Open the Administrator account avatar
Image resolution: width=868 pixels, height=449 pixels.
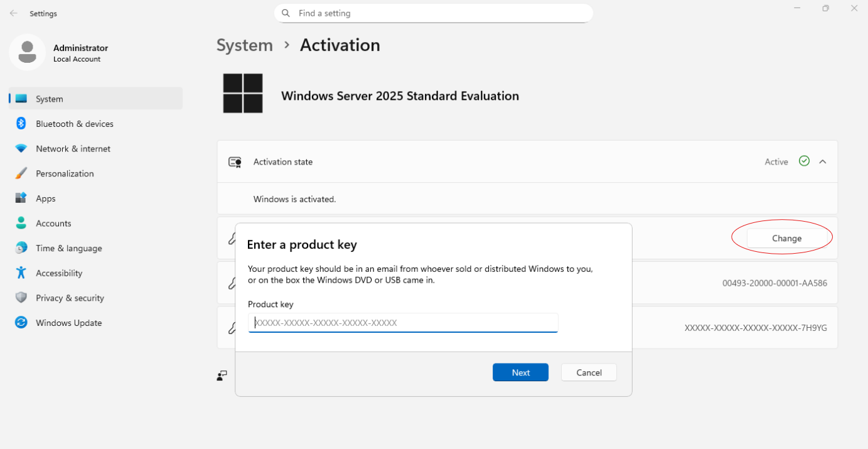pyautogui.click(x=27, y=52)
